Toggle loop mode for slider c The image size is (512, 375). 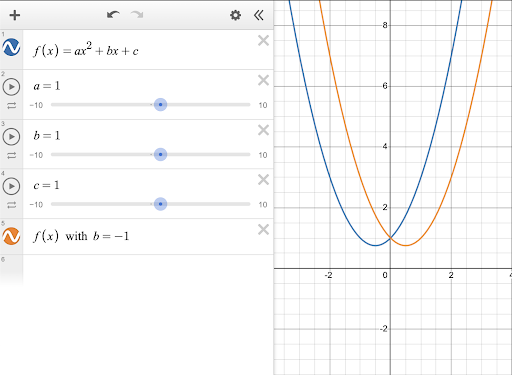tap(11, 205)
